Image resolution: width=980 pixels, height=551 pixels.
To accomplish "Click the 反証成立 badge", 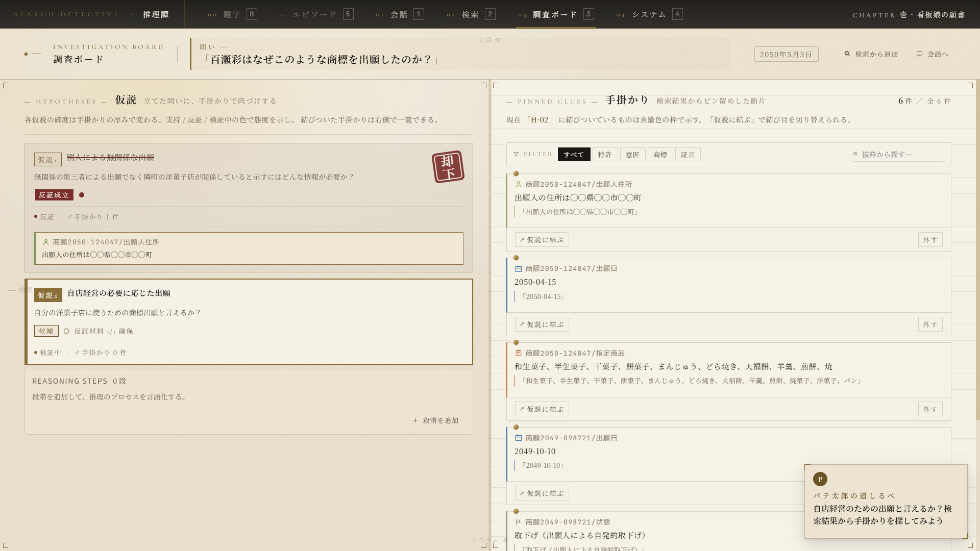I will (x=54, y=195).
